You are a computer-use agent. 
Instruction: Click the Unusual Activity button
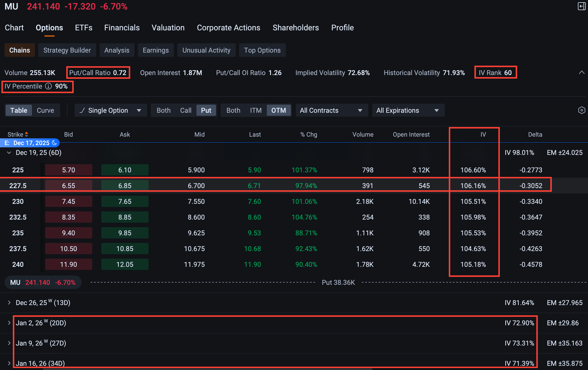206,50
